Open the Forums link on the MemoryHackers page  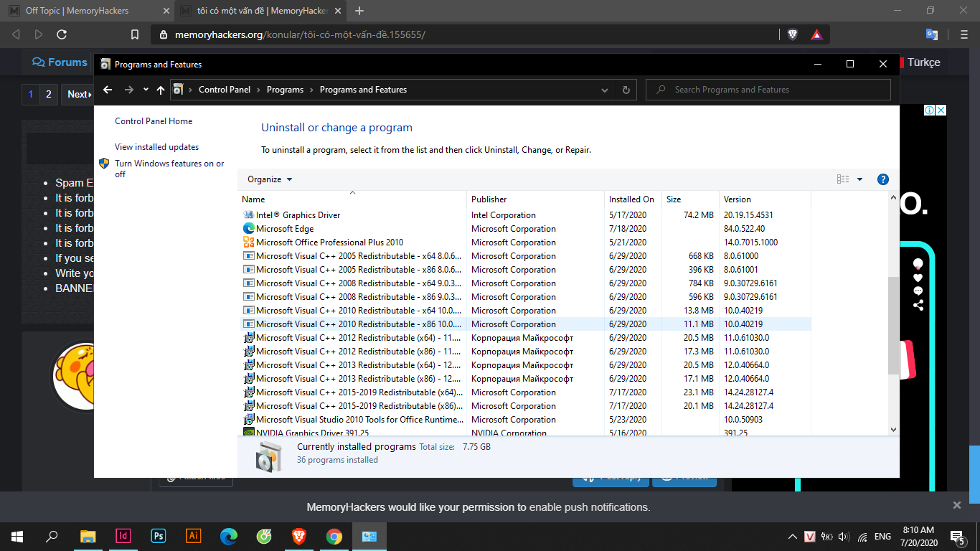point(60,62)
